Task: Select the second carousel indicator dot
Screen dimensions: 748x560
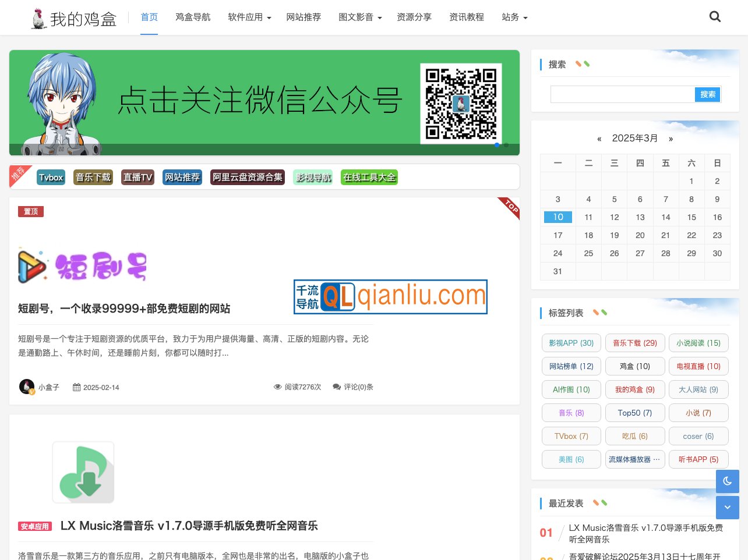Action: pyautogui.click(x=506, y=145)
